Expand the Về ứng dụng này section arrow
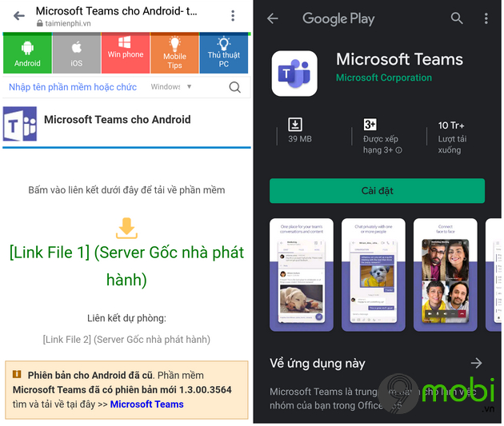The height and width of the screenshot is (426, 504). point(476,363)
